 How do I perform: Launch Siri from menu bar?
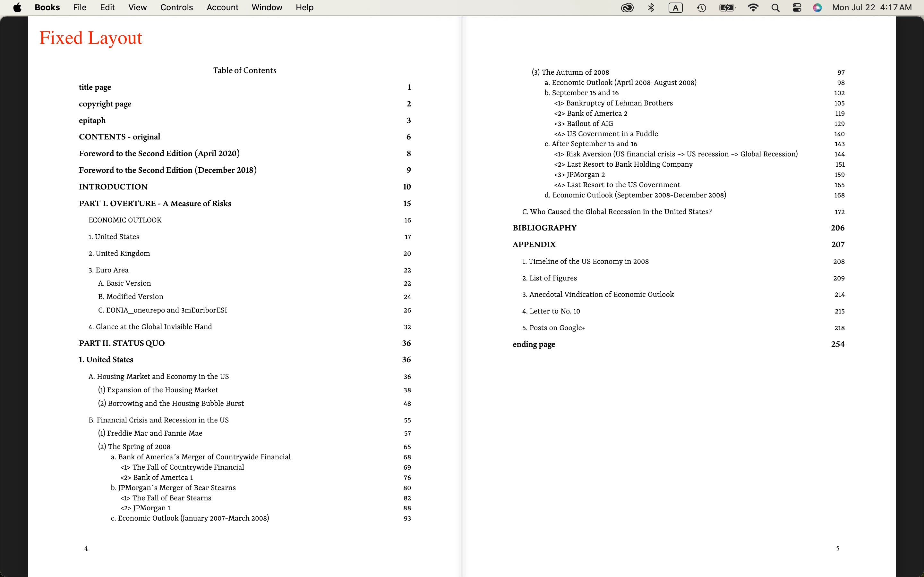[x=817, y=8]
